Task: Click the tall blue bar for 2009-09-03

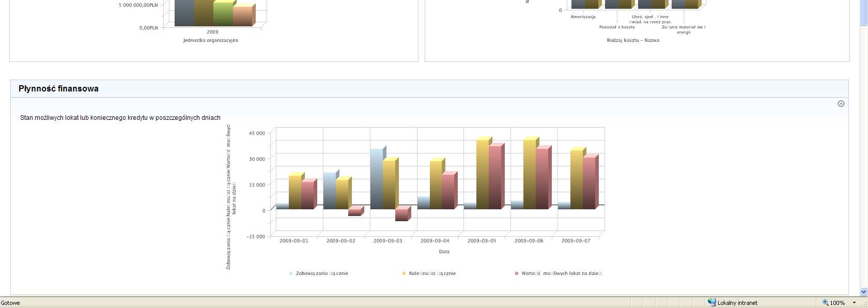Action: pyautogui.click(x=377, y=178)
